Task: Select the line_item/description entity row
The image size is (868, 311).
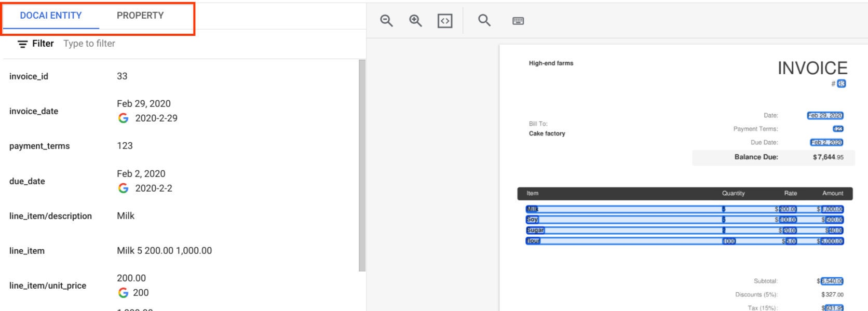Action: click(156, 216)
